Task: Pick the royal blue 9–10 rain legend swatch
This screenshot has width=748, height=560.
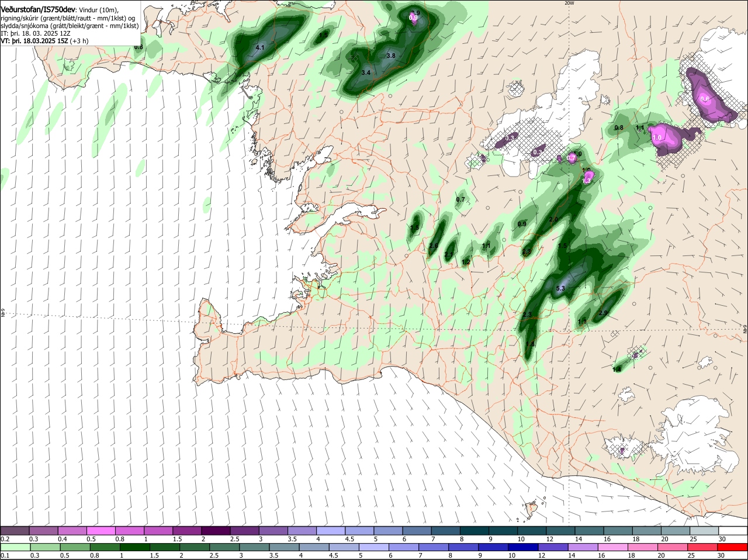Action: pyautogui.click(x=494, y=548)
